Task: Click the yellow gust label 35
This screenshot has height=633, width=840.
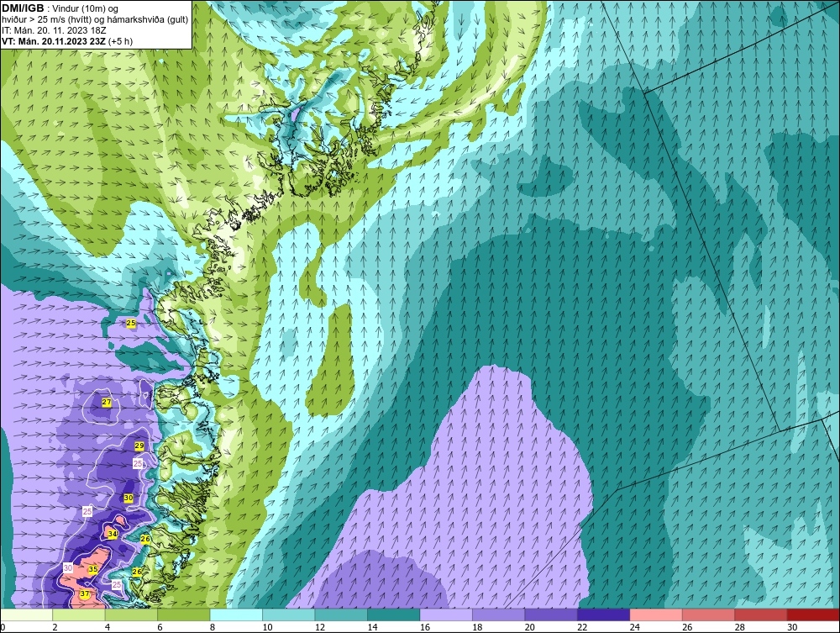Action: tap(93, 569)
